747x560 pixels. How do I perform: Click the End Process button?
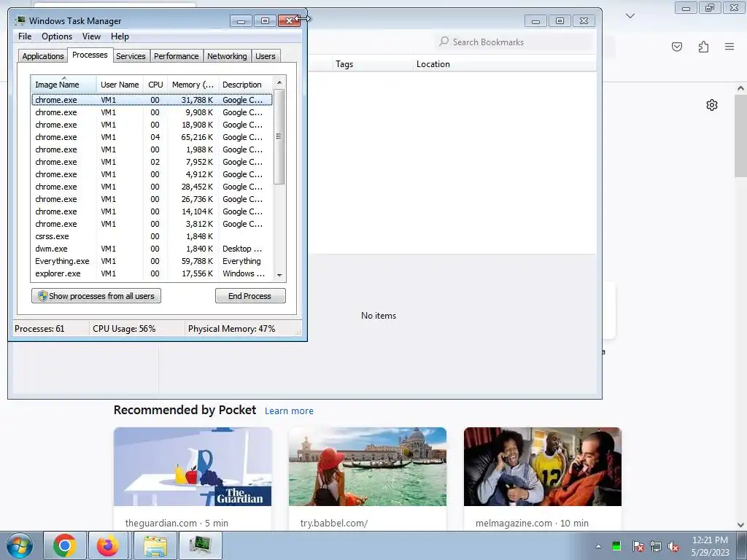[250, 296]
